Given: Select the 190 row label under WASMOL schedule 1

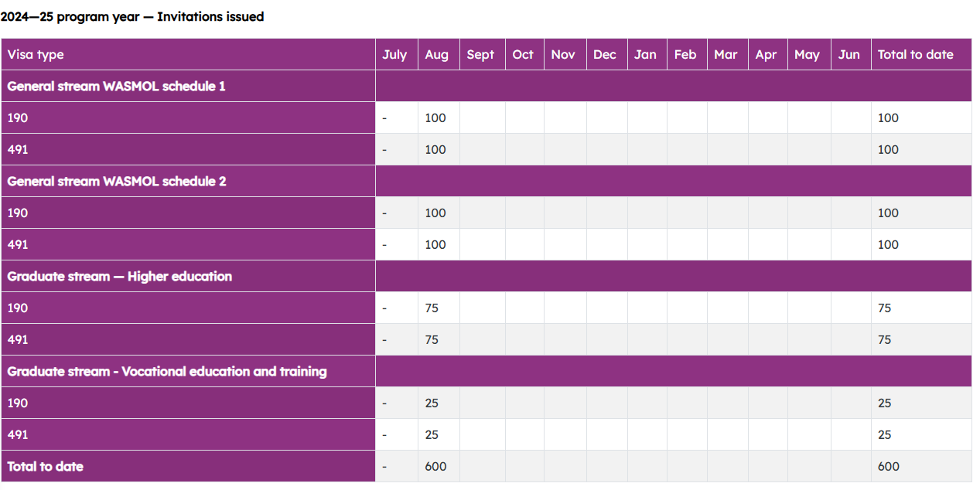Looking at the screenshot, I should pyautogui.click(x=18, y=118).
